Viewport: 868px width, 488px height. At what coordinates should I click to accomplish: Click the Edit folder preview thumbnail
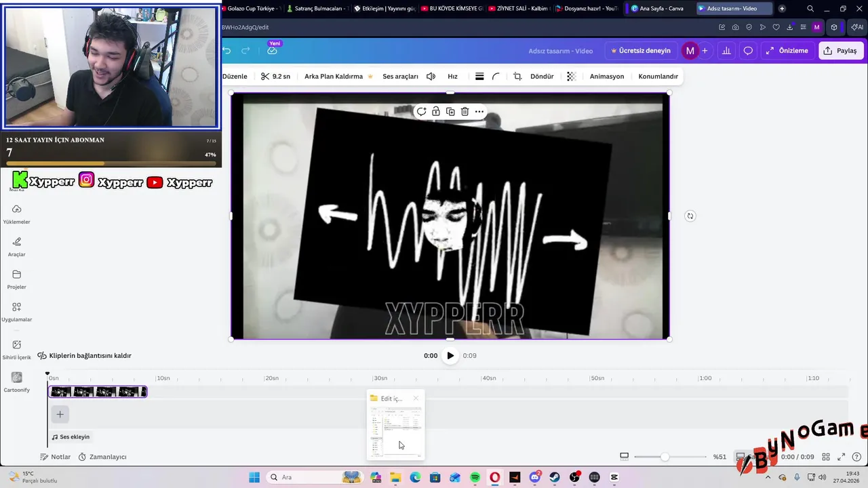point(395,425)
